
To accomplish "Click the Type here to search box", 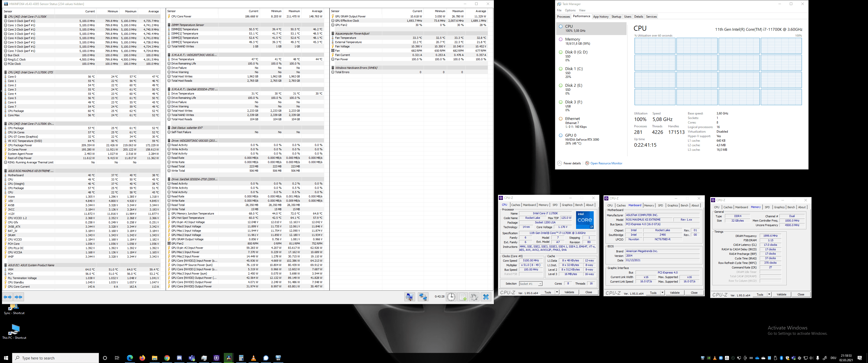I will point(56,358).
